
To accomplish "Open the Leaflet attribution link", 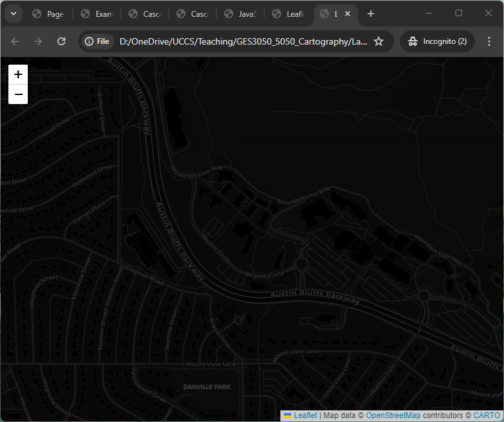I will pyautogui.click(x=305, y=416).
